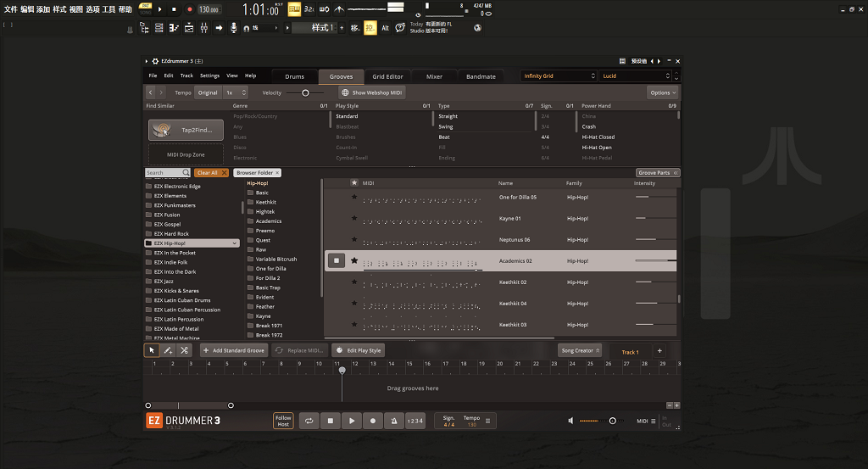Screen dimensions: 868x469
Task: Toggle the Follow Host button
Action: click(283, 421)
